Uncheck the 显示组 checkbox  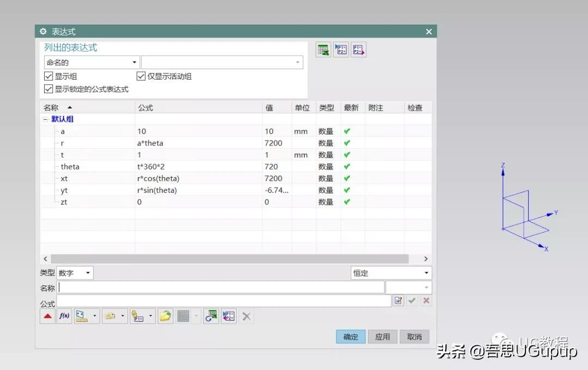48,76
